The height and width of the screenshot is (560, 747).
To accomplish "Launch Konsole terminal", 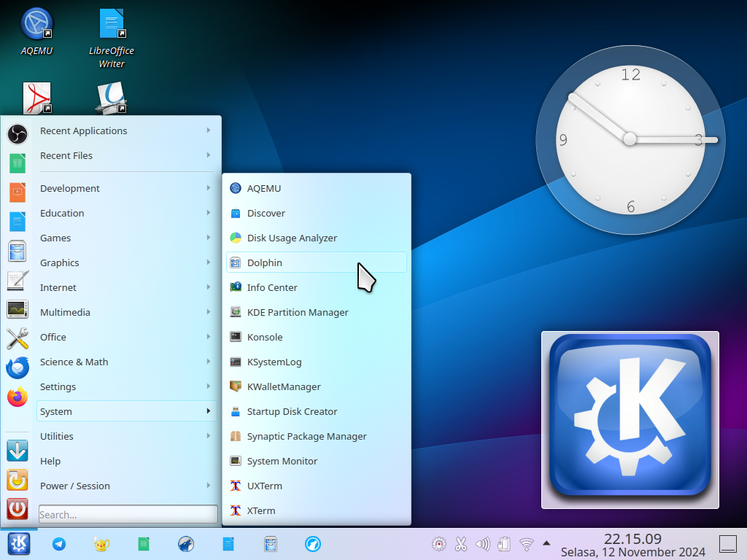I will (317, 337).
